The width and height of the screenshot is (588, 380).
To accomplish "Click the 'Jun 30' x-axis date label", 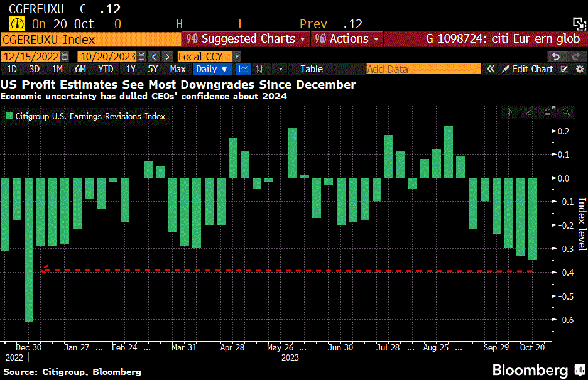I will [340, 347].
